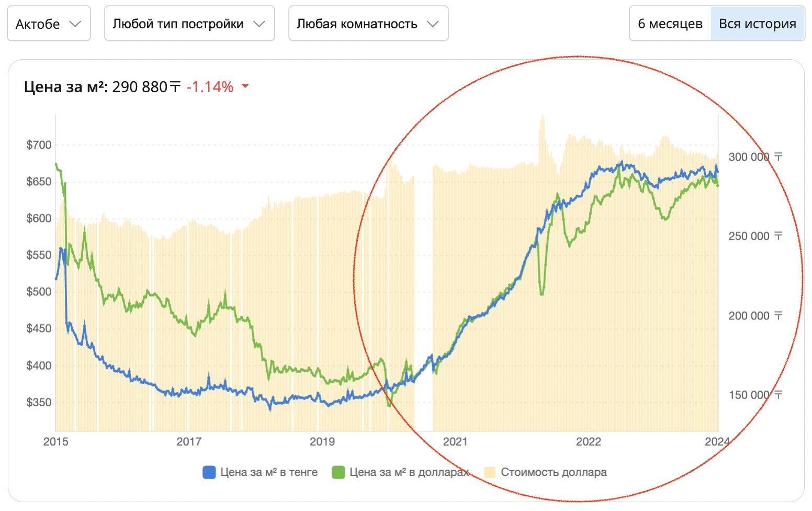The width and height of the screenshot is (812, 511).
Task: Expand the Любой тип постройки dropdown
Action: [x=189, y=24]
